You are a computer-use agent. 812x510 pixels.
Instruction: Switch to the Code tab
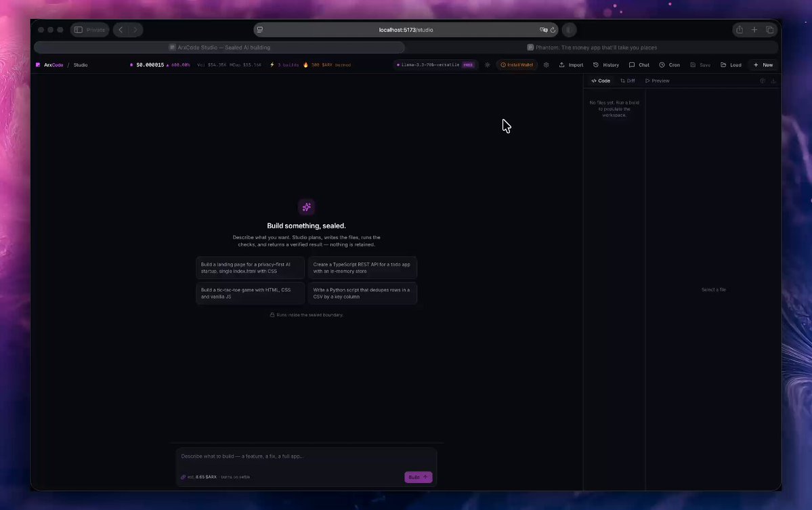tap(601, 81)
